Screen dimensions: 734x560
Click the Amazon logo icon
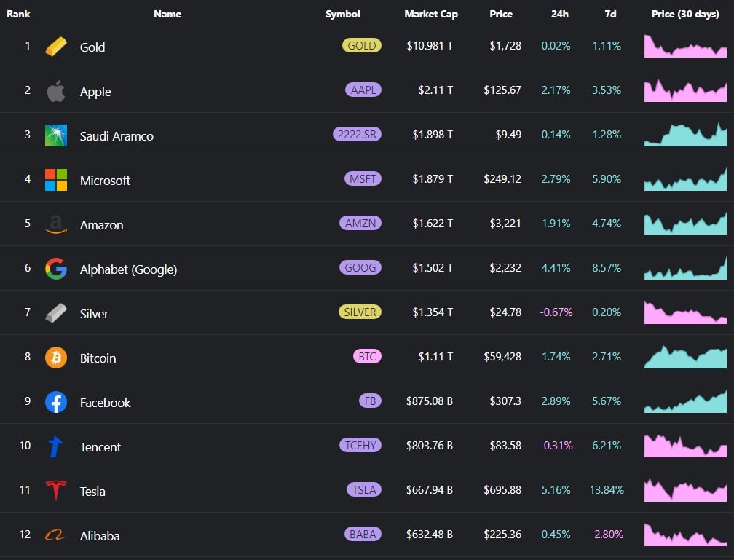click(56, 225)
